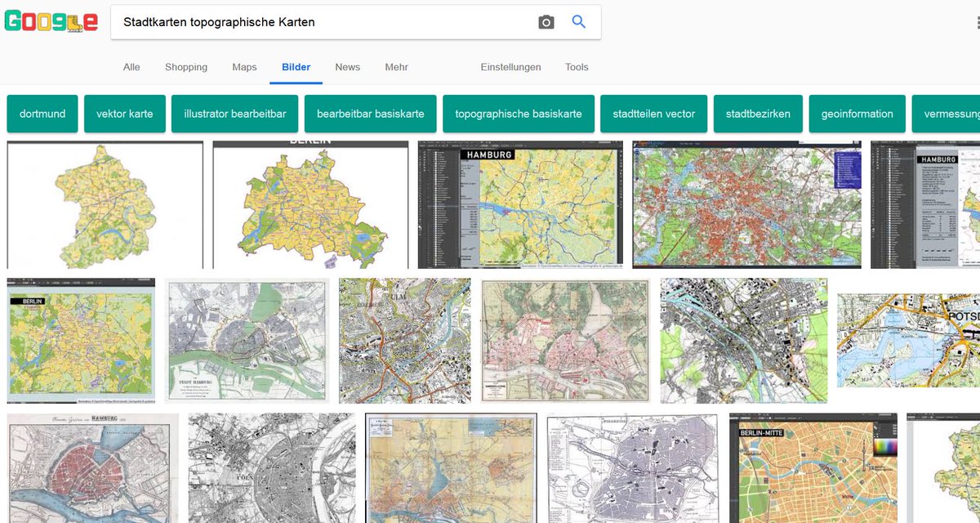Open the Potsdam map thumbnail
Screen dimensions: 980x523
(x=908, y=341)
